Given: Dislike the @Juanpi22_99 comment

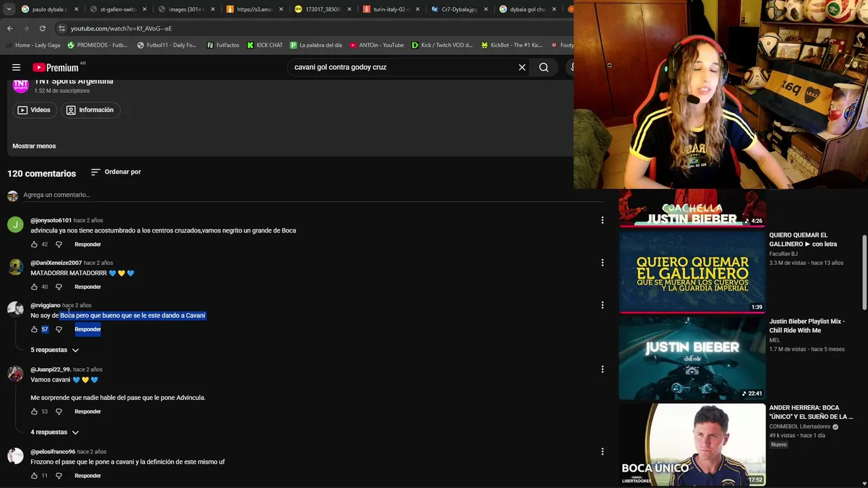Looking at the screenshot, I should coord(58,411).
